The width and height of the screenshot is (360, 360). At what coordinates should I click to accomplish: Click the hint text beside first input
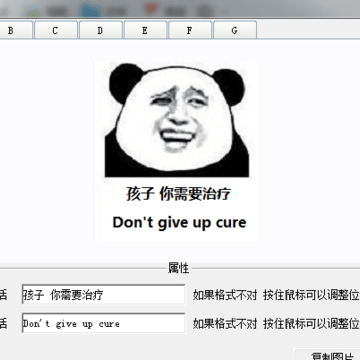click(276, 295)
